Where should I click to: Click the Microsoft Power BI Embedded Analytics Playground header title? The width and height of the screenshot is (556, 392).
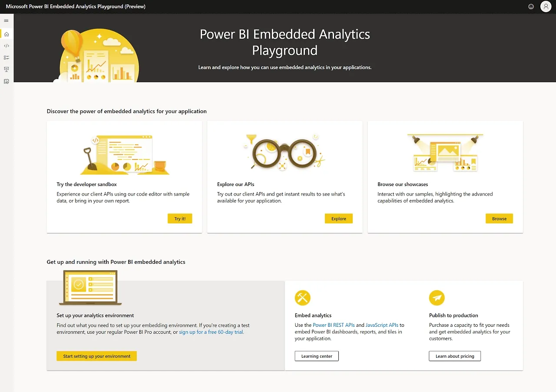coord(76,7)
